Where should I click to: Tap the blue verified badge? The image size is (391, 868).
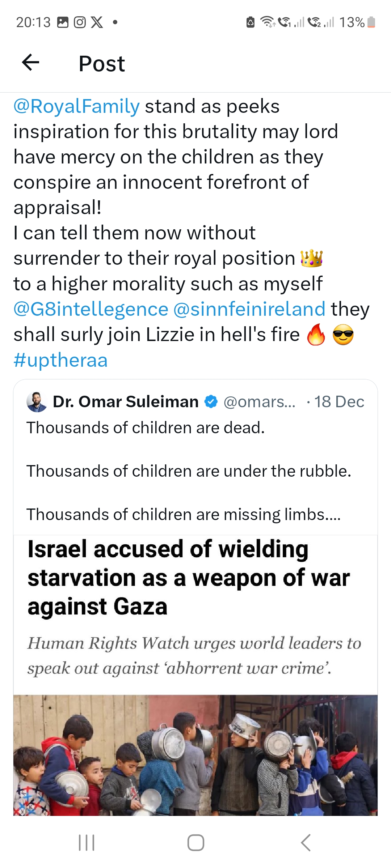point(211,402)
